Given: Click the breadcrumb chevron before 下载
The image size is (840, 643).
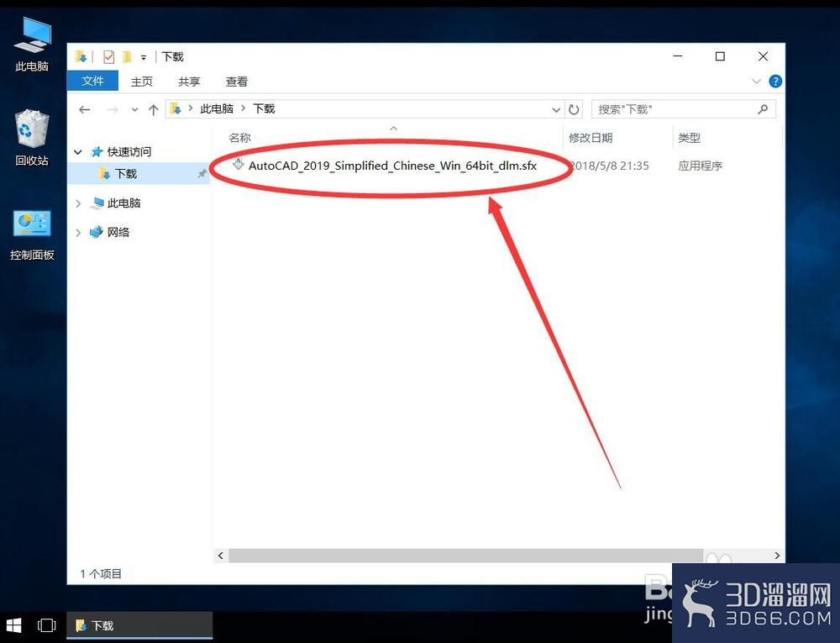Looking at the screenshot, I should coord(244,108).
